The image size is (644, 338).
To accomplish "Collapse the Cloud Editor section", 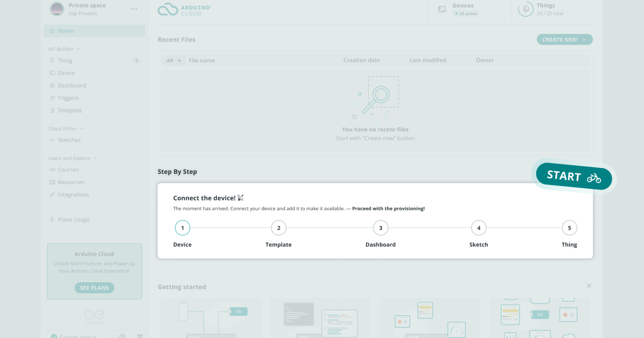I will pos(82,129).
